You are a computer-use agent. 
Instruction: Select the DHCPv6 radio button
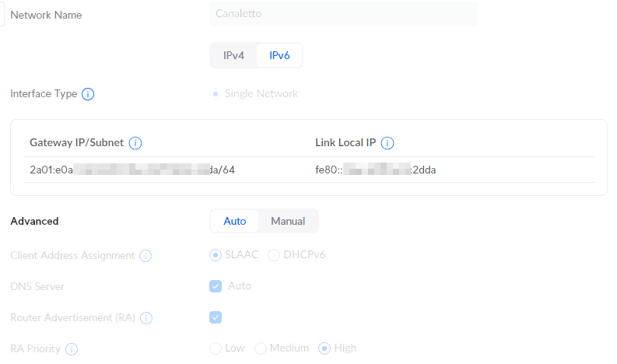coord(273,255)
